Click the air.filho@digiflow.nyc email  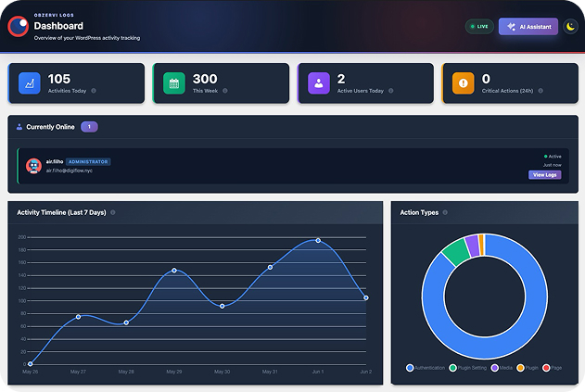[70, 171]
